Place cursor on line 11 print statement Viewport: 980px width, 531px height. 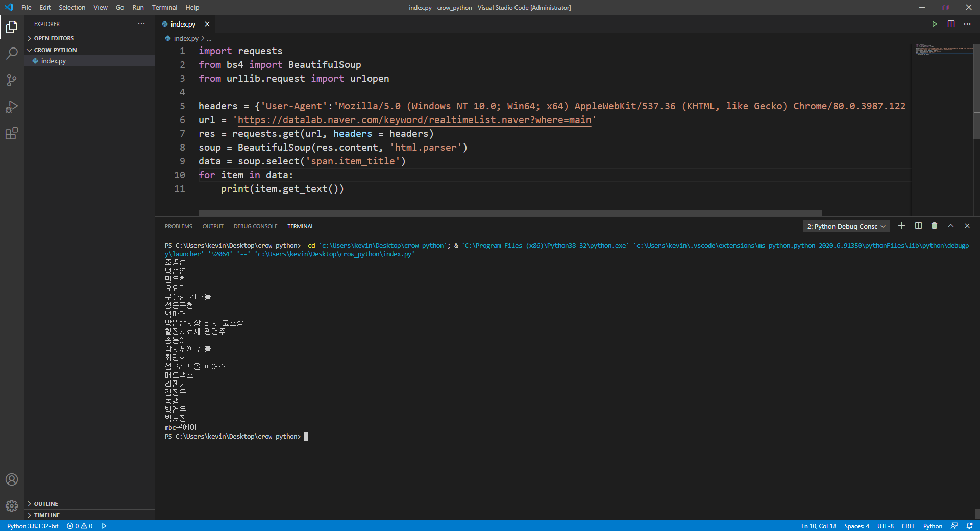click(282, 189)
